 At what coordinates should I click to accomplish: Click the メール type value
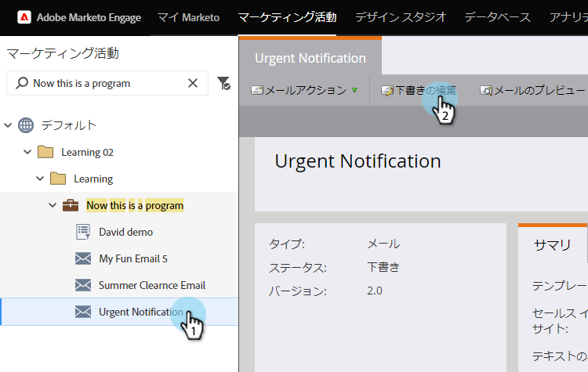[x=383, y=244]
